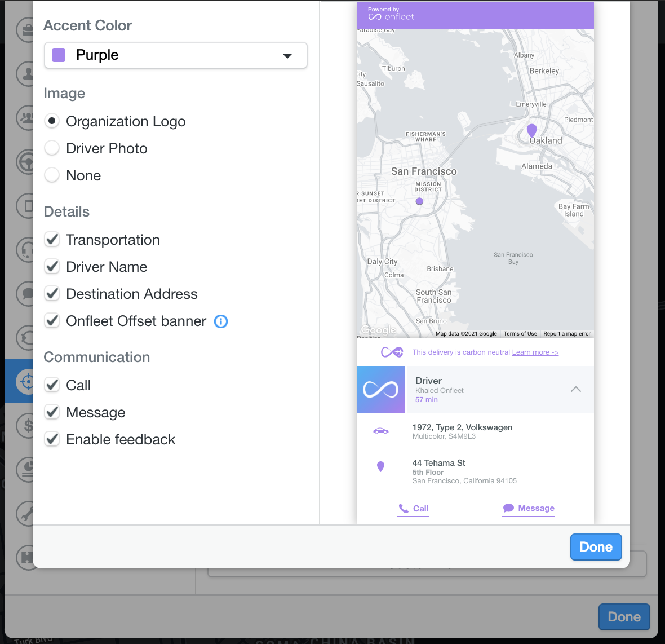Click the info icon beside Onfleet Offset banner
This screenshot has height=644, width=665.
[x=221, y=321]
